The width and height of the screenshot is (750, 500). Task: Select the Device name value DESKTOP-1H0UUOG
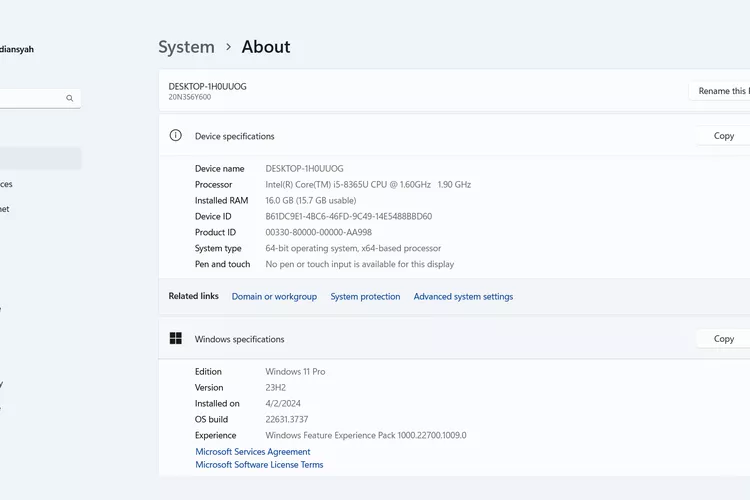[304, 168]
